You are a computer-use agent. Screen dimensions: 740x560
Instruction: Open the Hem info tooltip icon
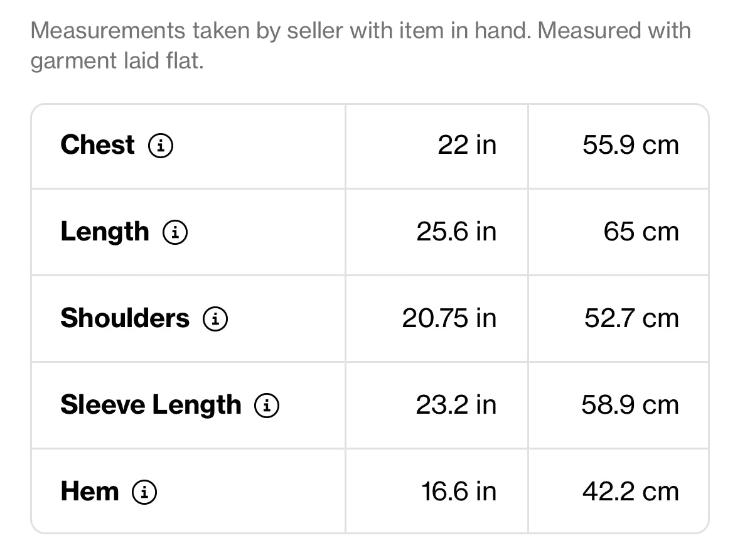[x=144, y=492]
